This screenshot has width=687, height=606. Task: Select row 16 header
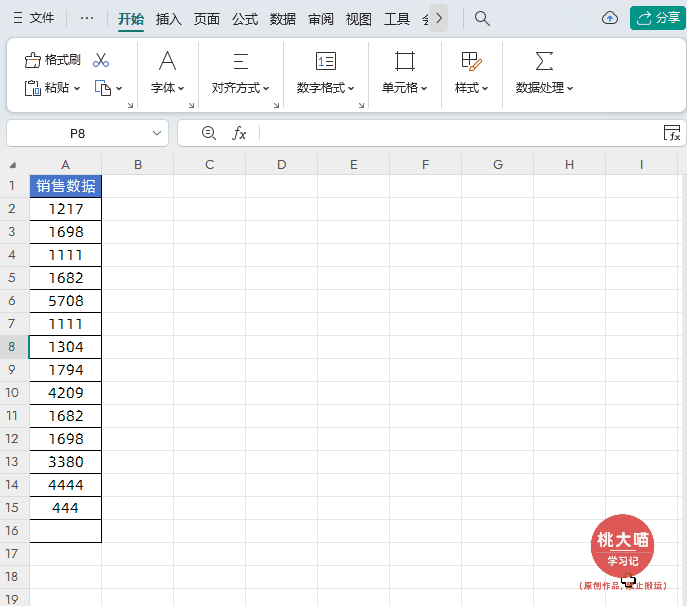14,531
